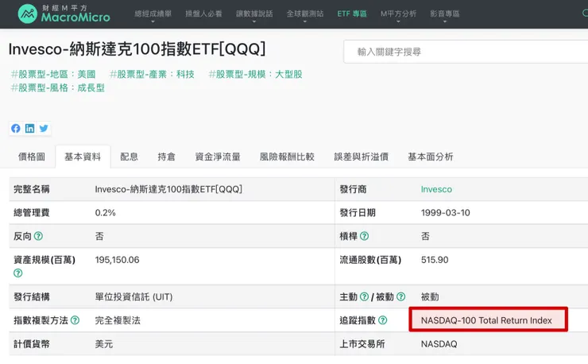This screenshot has height=364, width=588.
Task: Expand the M平方分析 nav menu
Action: click(x=398, y=14)
